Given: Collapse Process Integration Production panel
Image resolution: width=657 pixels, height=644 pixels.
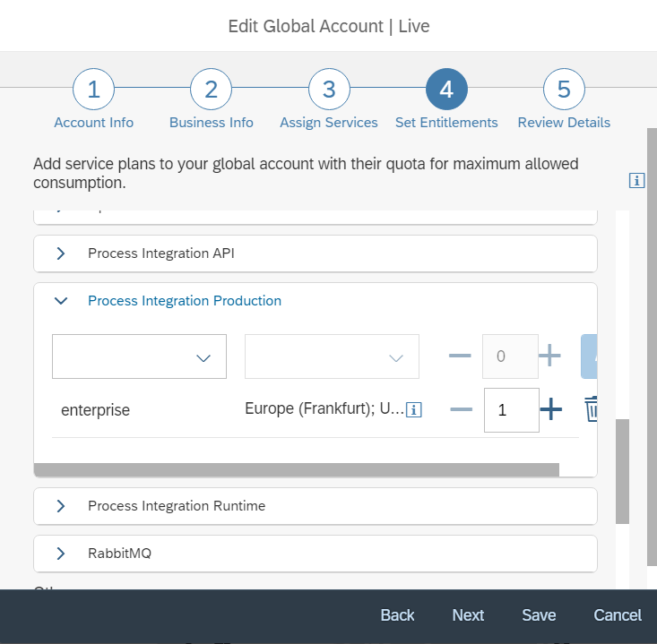Looking at the screenshot, I should tap(61, 301).
